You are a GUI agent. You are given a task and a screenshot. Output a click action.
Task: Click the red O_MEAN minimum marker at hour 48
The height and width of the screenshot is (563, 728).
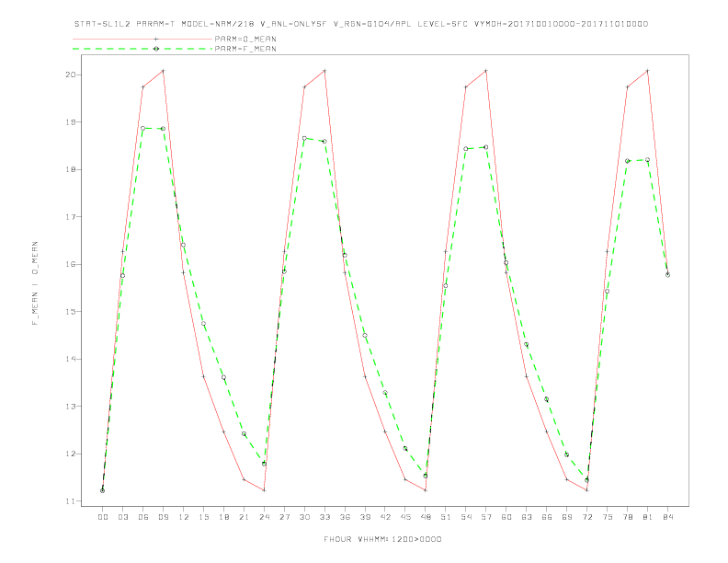(426, 490)
